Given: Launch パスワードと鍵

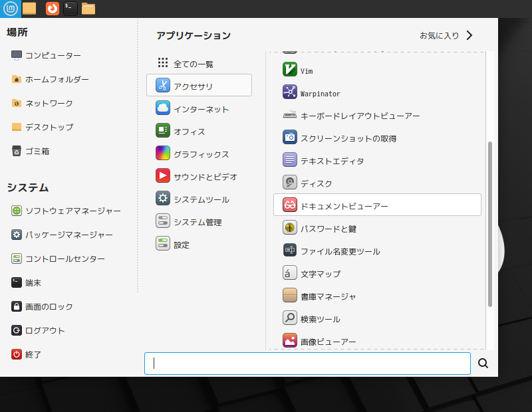Looking at the screenshot, I should click(377, 229).
